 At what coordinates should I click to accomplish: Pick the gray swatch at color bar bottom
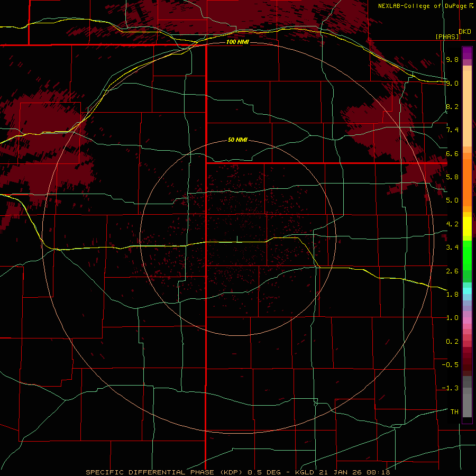[x=467, y=406]
